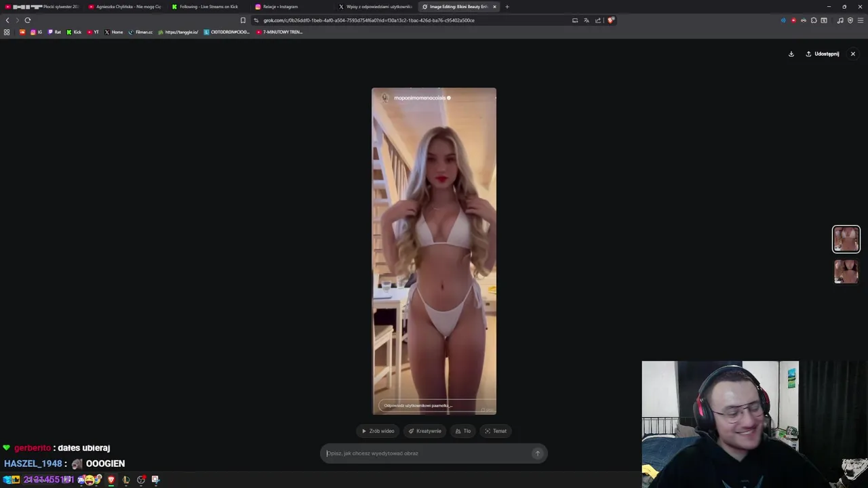Reload the current Grok page
Viewport: 868px width, 488px height.
(x=28, y=20)
